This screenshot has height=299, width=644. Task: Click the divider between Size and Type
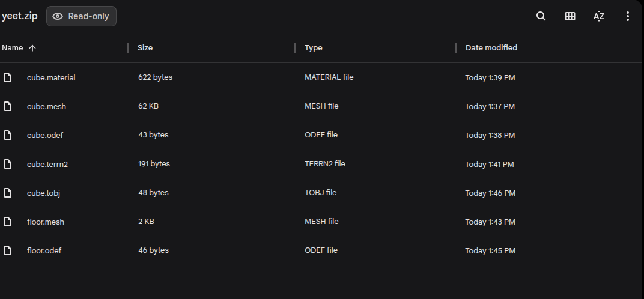pyautogui.click(x=295, y=48)
